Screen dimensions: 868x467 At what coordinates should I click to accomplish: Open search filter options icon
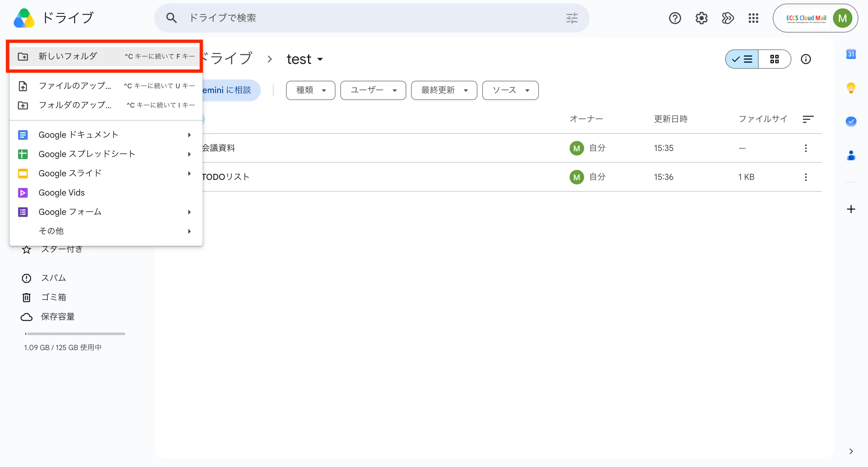click(x=572, y=18)
